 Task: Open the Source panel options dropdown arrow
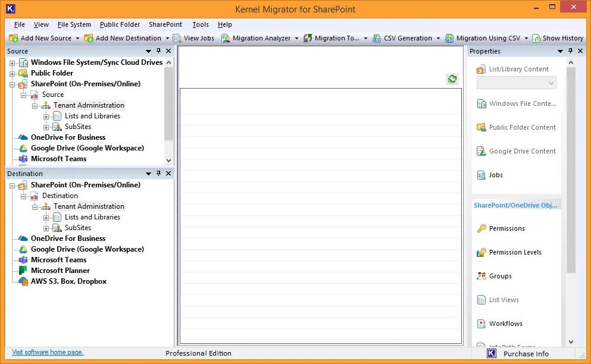click(x=149, y=51)
